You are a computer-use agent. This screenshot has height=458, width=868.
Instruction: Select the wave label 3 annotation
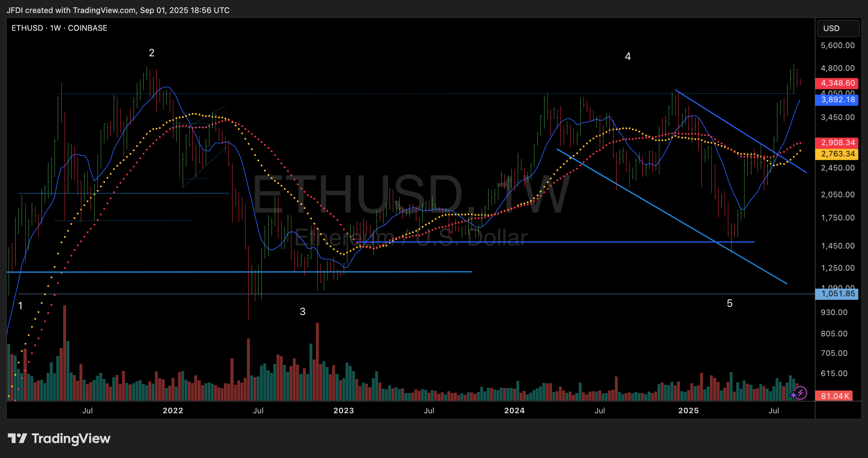[x=303, y=311]
